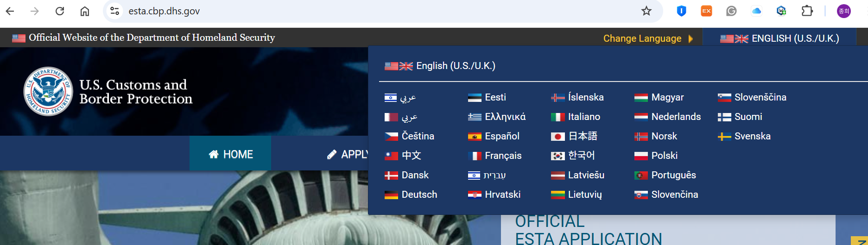Open the APPLY tab with pencil icon
868x245 pixels.
tap(348, 154)
